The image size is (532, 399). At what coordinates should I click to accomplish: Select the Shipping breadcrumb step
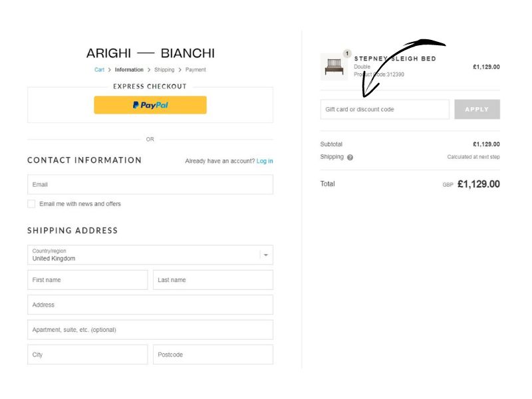(x=164, y=70)
